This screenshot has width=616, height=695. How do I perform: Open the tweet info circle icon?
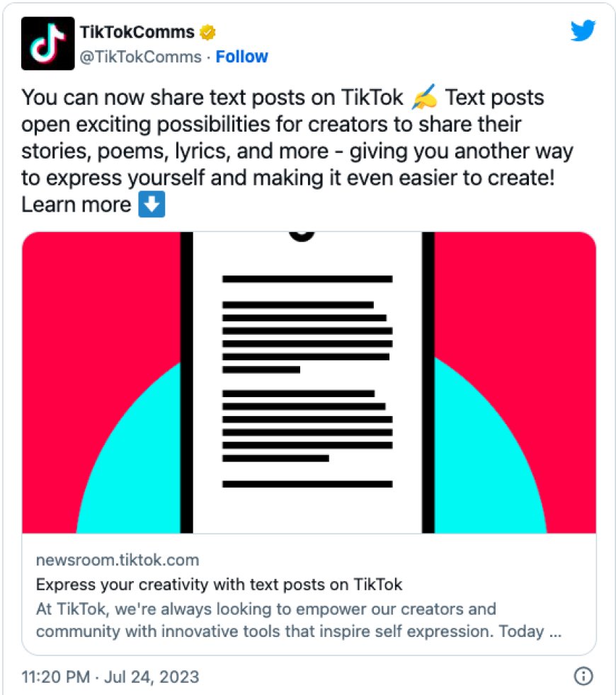click(x=583, y=677)
